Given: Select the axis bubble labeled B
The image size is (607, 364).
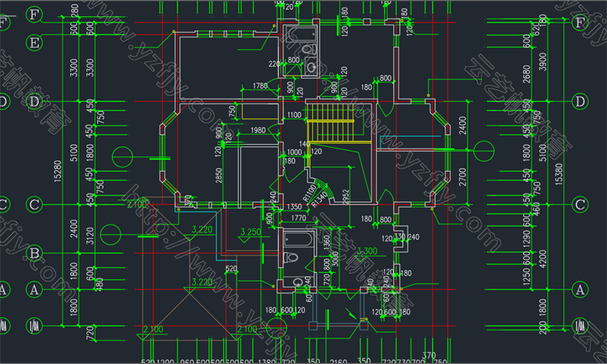Looking at the screenshot, I should point(34,254).
